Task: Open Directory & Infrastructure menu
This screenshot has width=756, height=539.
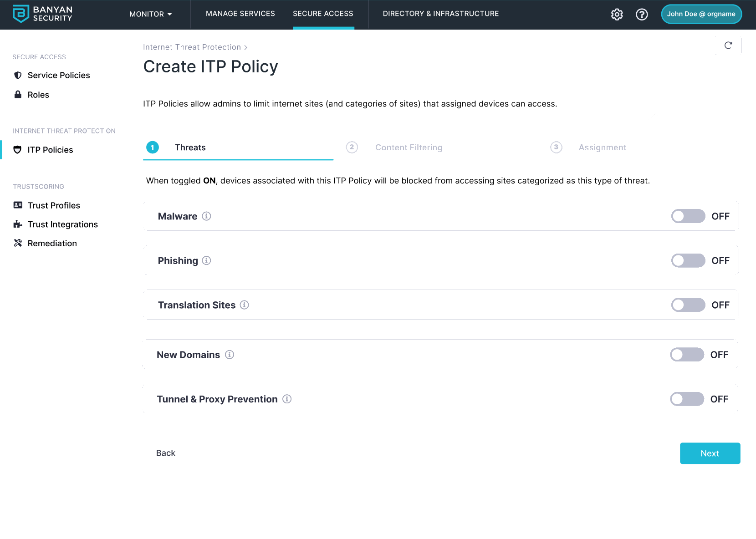Action: pos(440,14)
